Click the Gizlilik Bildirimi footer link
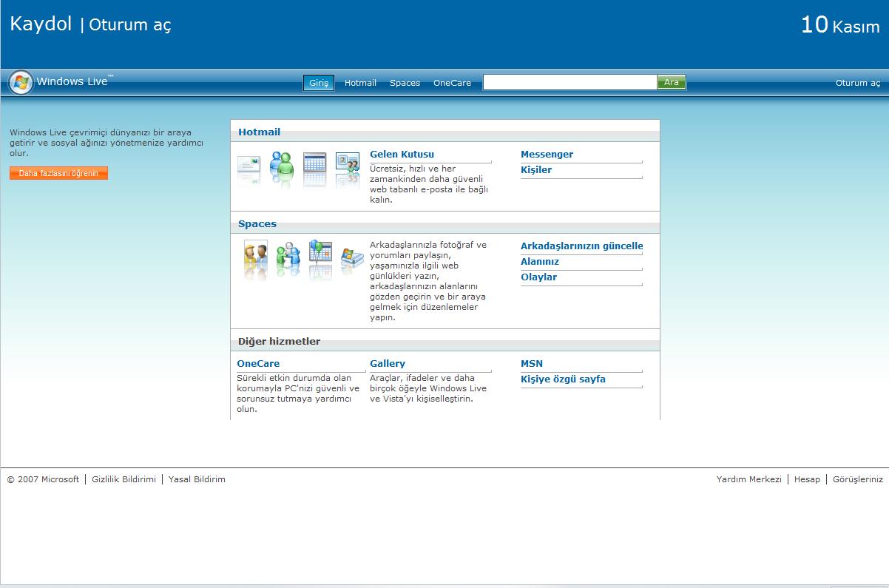889x588 pixels. pos(124,479)
